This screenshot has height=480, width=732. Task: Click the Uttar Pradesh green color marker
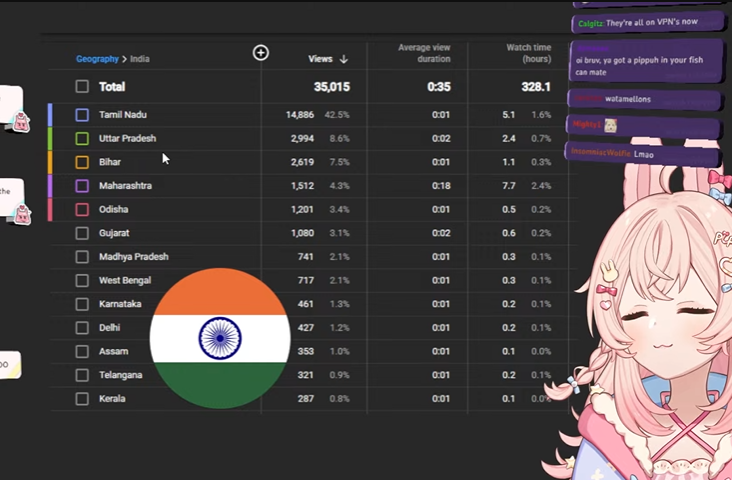(x=50, y=139)
